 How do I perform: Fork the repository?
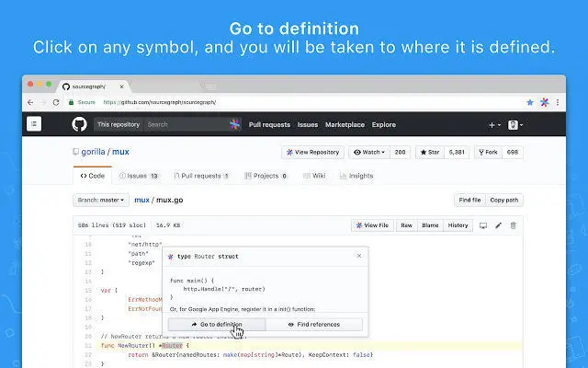(488, 153)
